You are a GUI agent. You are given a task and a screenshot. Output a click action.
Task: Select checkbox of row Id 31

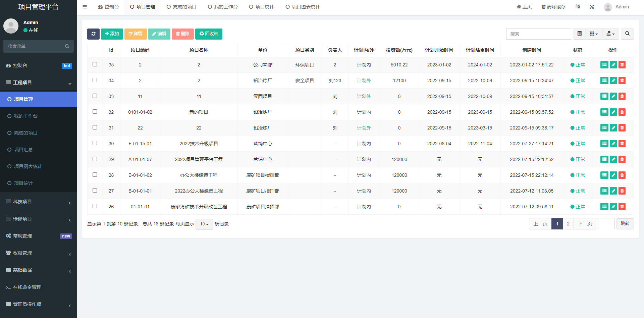click(95, 127)
